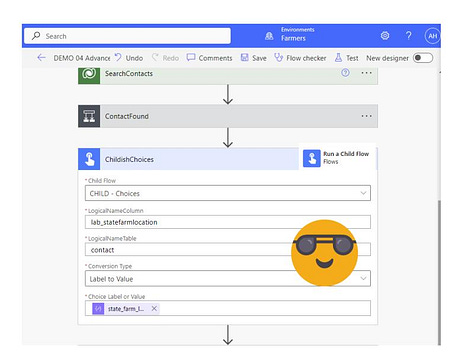Open the help question mark
This screenshot has width=474, height=361.
coord(409,35)
